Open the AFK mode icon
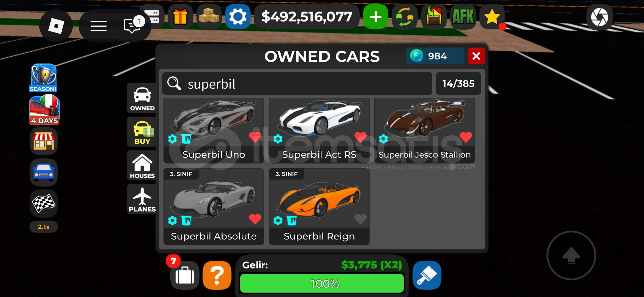Image resolution: width=644 pixels, height=297 pixels. pyautogui.click(x=463, y=16)
